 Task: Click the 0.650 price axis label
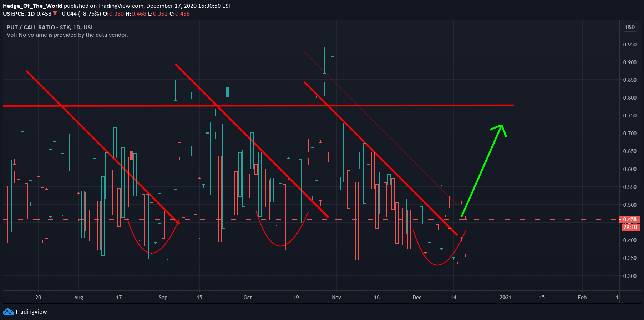(630, 151)
